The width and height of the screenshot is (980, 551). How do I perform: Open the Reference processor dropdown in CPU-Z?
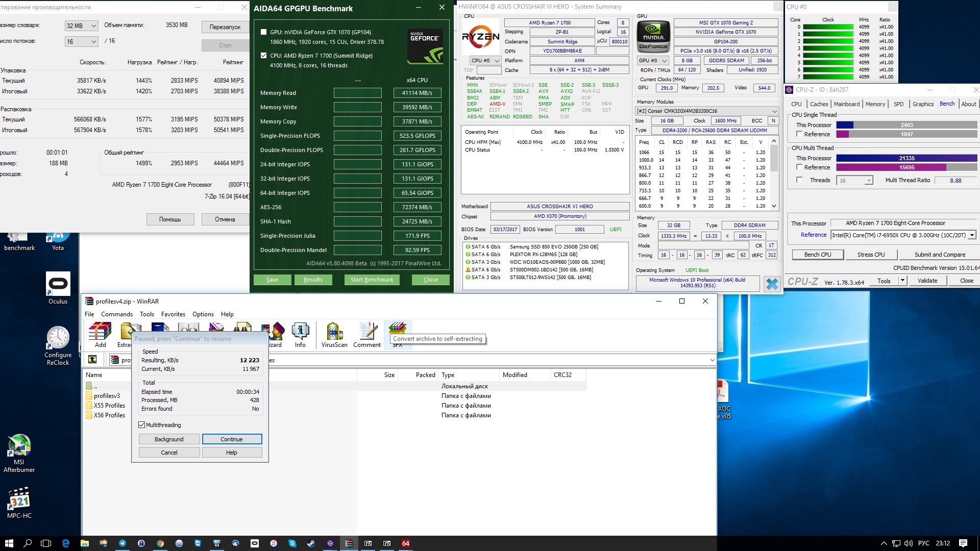tap(972, 235)
